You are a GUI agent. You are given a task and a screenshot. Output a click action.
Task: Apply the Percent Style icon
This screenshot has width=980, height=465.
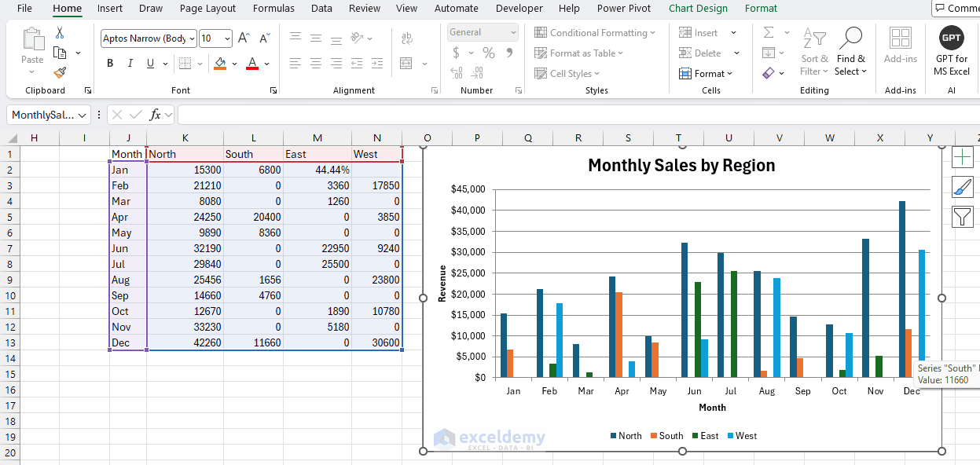[489, 53]
